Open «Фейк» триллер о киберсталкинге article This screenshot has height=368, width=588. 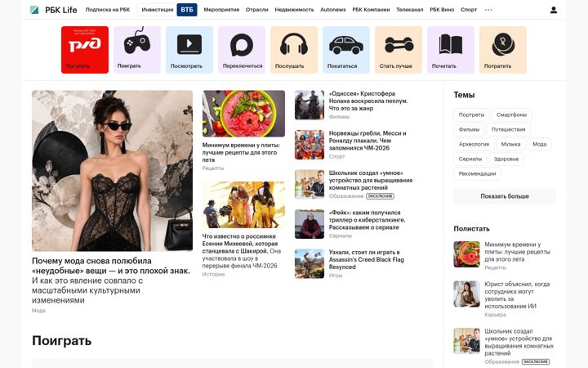[367, 220]
